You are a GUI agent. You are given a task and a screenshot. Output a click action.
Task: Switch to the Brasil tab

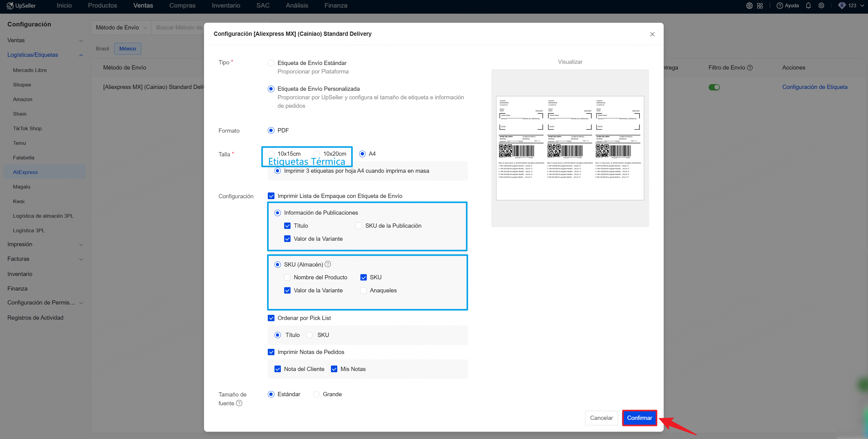[102, 49]
